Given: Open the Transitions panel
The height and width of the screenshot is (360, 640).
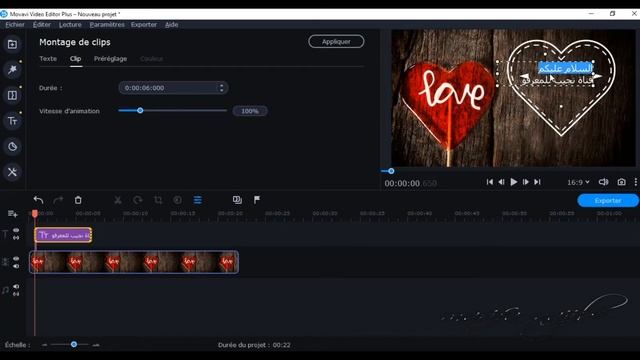Looking at the screenshot, I should click(x=12, y=96).
